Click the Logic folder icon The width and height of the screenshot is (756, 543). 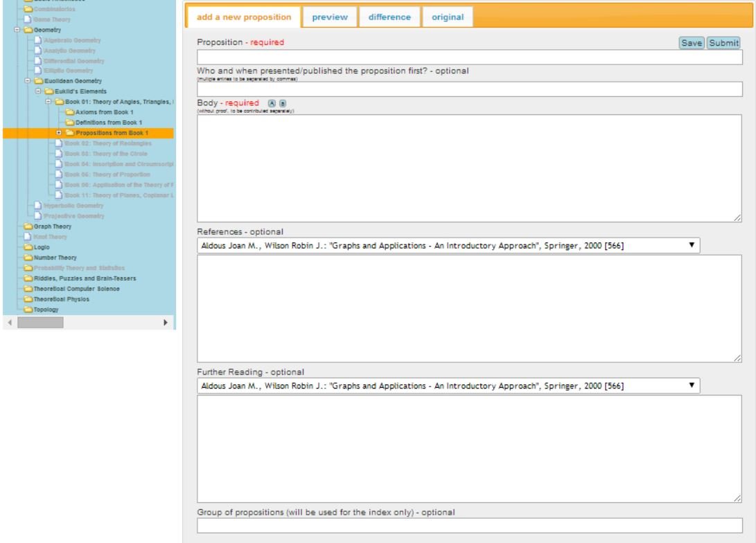pos(29,247)
